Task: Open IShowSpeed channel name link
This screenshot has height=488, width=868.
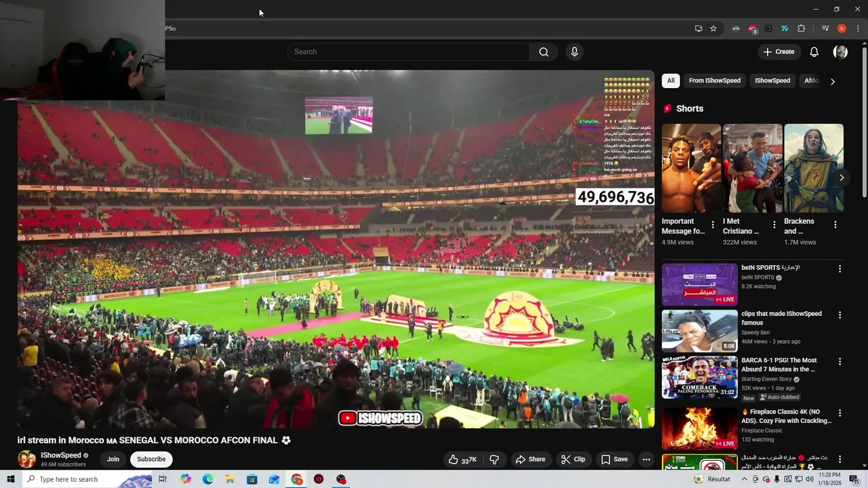Action: click(60, 455)
